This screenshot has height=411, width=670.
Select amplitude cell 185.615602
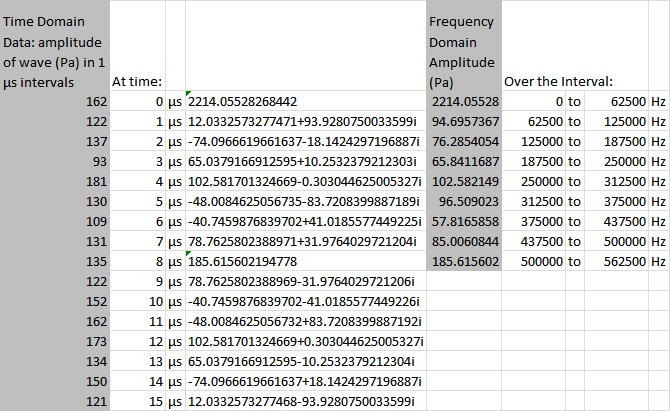point(464,261)
